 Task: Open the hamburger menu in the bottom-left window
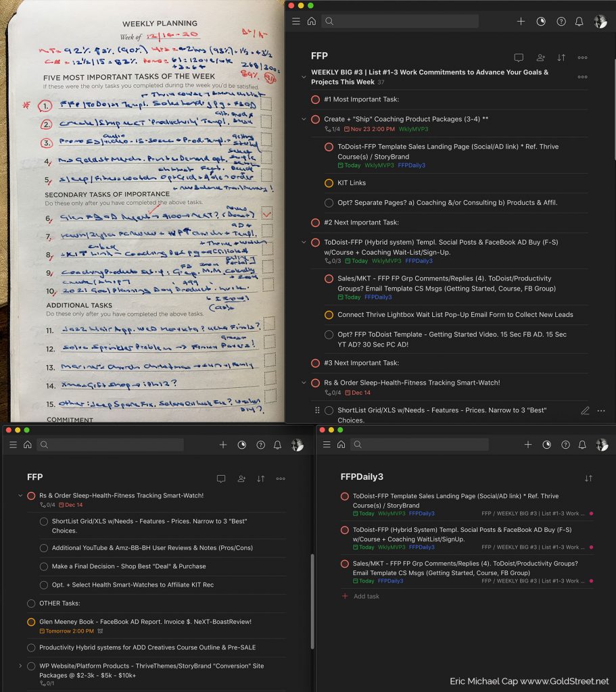point(13,445)
